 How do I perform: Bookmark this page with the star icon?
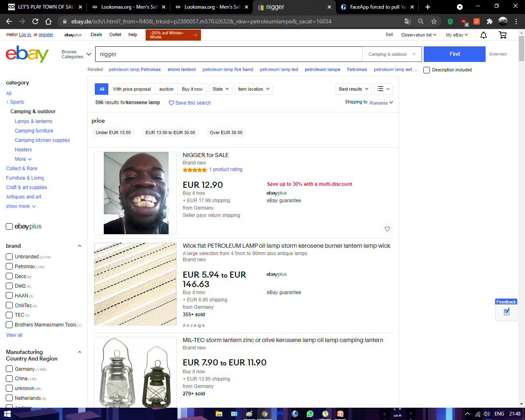(x=434, y=21)
